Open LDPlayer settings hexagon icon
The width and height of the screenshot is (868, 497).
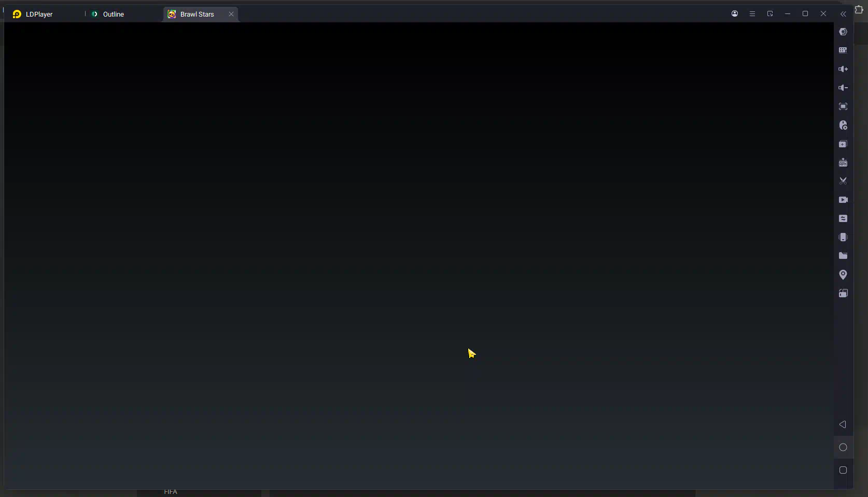click(x=843, y=32)
